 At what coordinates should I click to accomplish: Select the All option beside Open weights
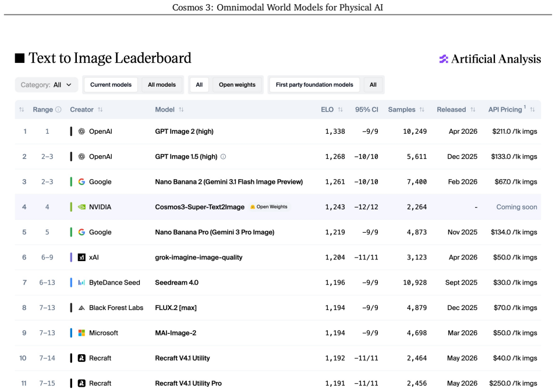click(199, 85)
